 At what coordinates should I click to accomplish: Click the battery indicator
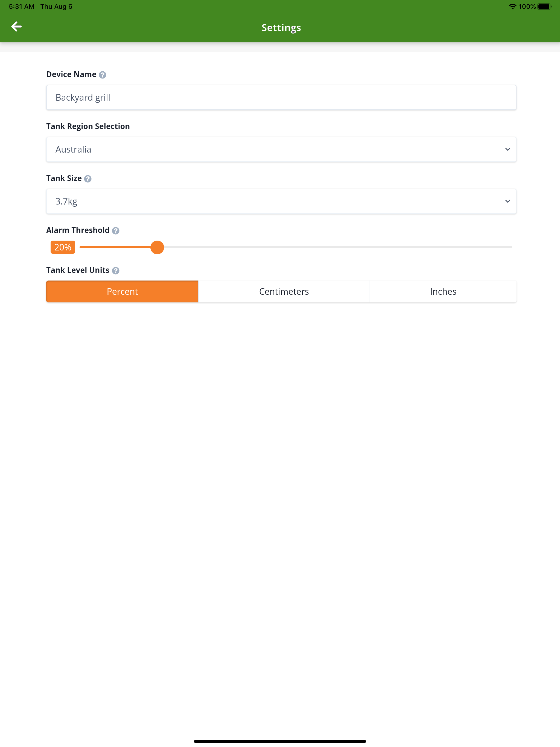pyautogui.click(x=545, y=6)
